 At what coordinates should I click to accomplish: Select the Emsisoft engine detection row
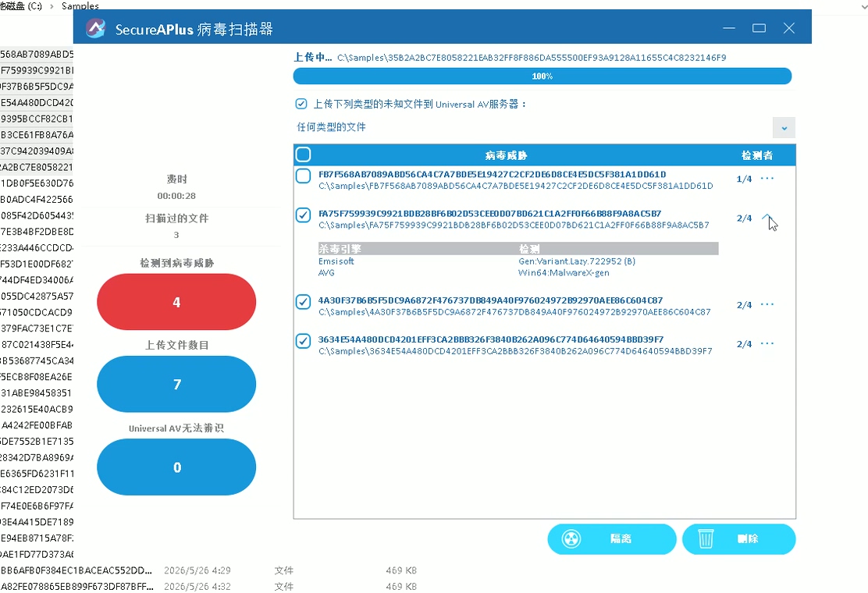(518, 261)
